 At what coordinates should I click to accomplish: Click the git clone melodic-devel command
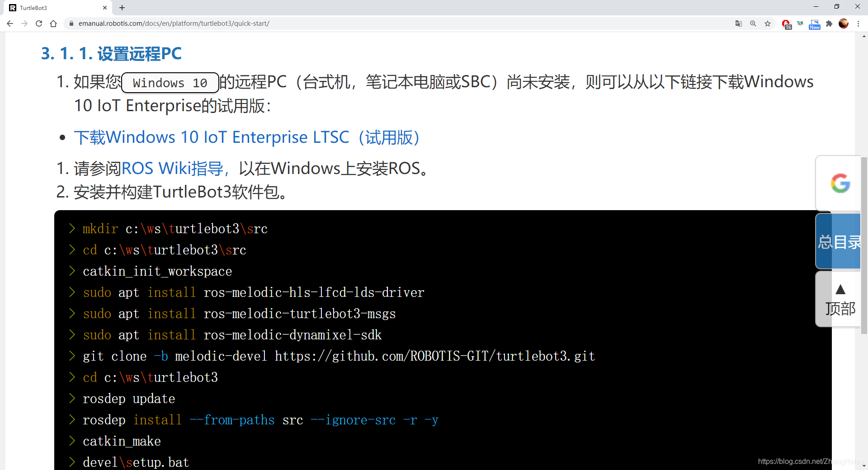(x=339, y=356)
